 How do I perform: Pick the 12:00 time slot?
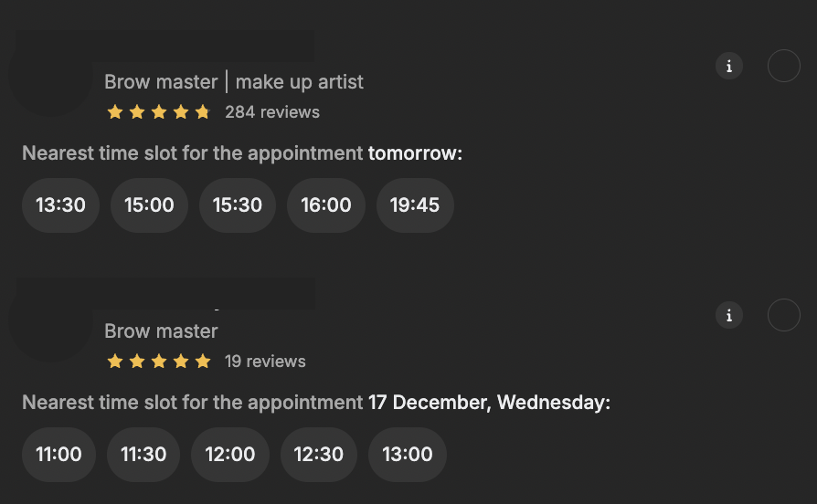click(230, 455)
